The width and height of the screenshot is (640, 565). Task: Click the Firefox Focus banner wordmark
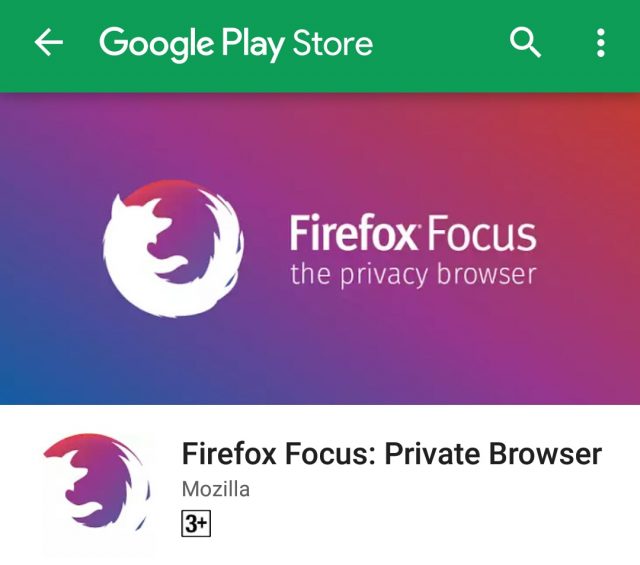[413, 233]
